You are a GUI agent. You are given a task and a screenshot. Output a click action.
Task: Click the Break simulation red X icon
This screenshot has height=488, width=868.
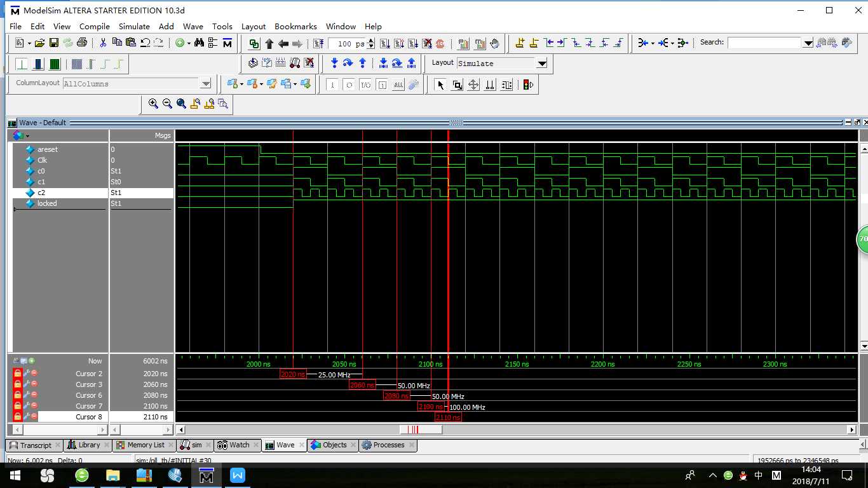coord(427,43)
